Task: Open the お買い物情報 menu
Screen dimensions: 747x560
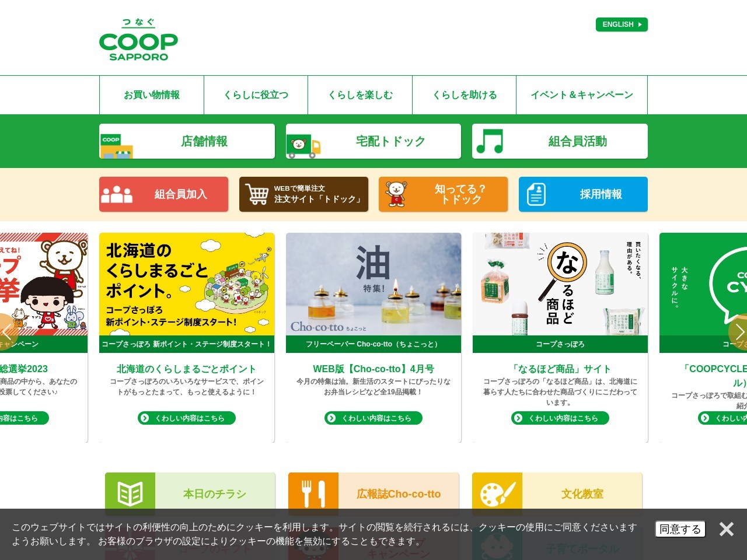Action: (x=152, y=95)
